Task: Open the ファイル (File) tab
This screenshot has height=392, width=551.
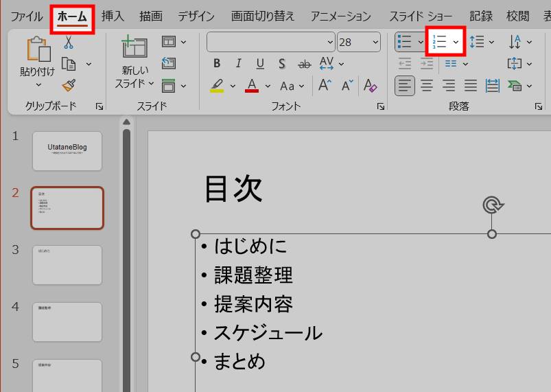Action: point(27,16)
